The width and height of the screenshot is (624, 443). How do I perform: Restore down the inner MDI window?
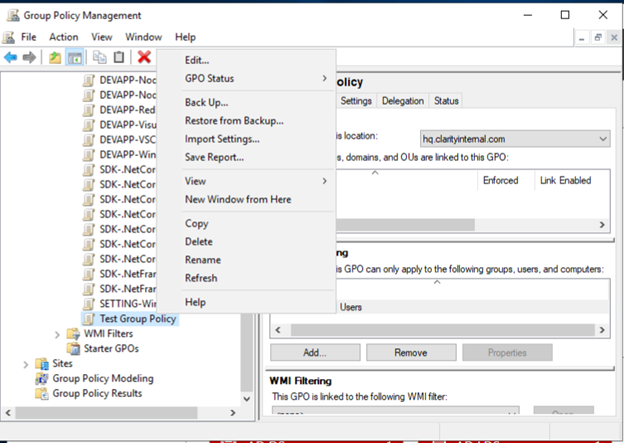pyautogui.click(x=598, y=38)
